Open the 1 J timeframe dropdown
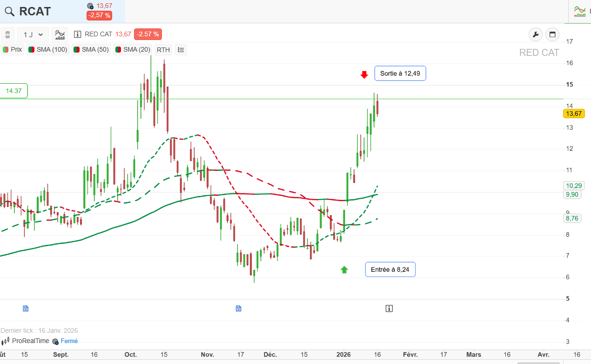 pyautogui.click(x=33, y=34)
